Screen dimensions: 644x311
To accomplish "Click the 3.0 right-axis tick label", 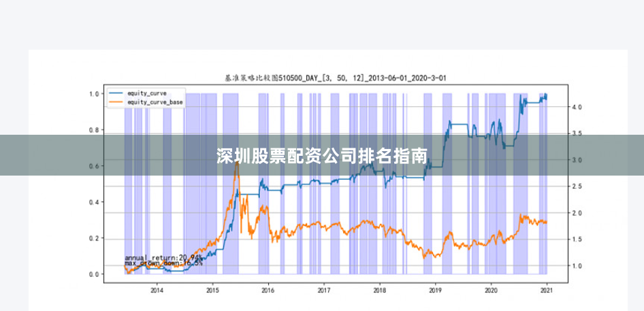I will click(x=576, y=160).
